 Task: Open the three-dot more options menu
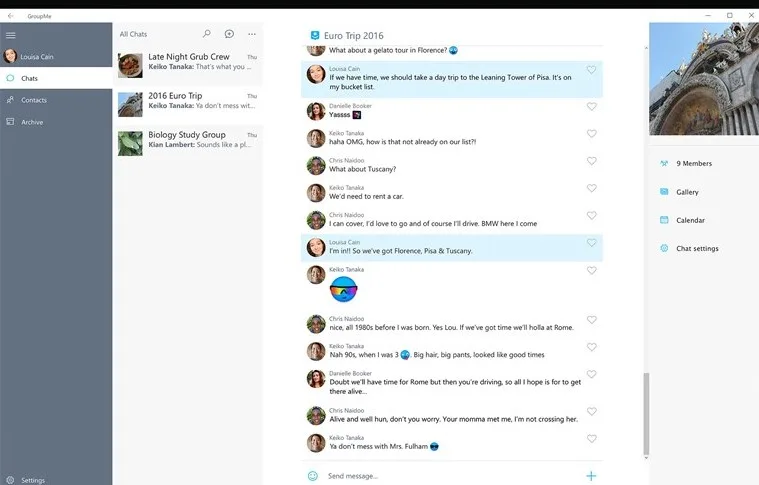pos(252,34)
